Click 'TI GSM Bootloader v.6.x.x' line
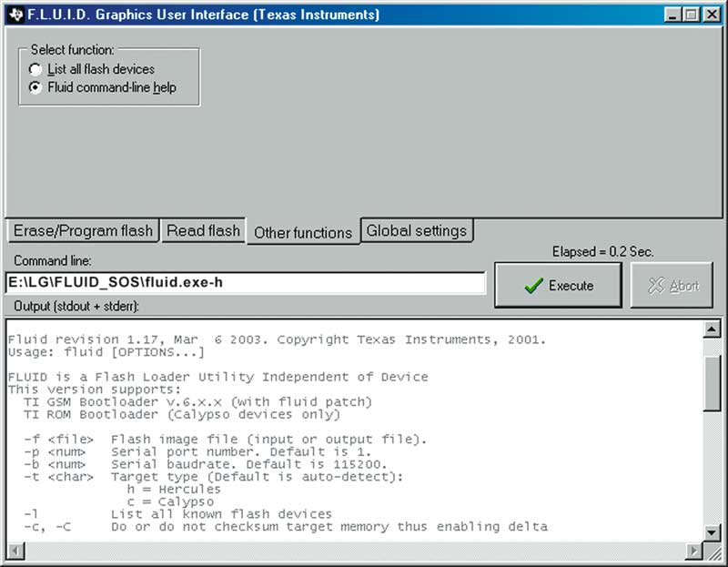The width and height of the screenshot is (728, 567). (197, 401)
